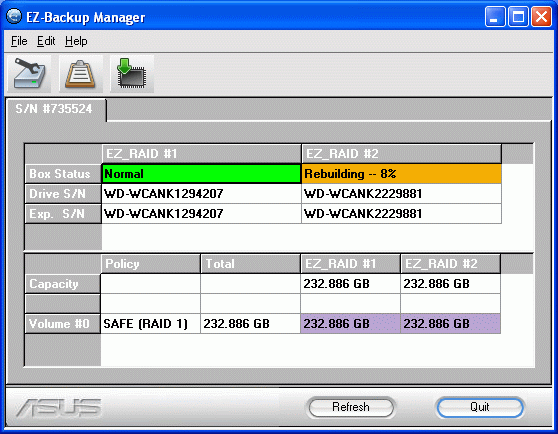558x434 pixels.
Task: Open the drive maintenance wrench tool
Action: 29,74
